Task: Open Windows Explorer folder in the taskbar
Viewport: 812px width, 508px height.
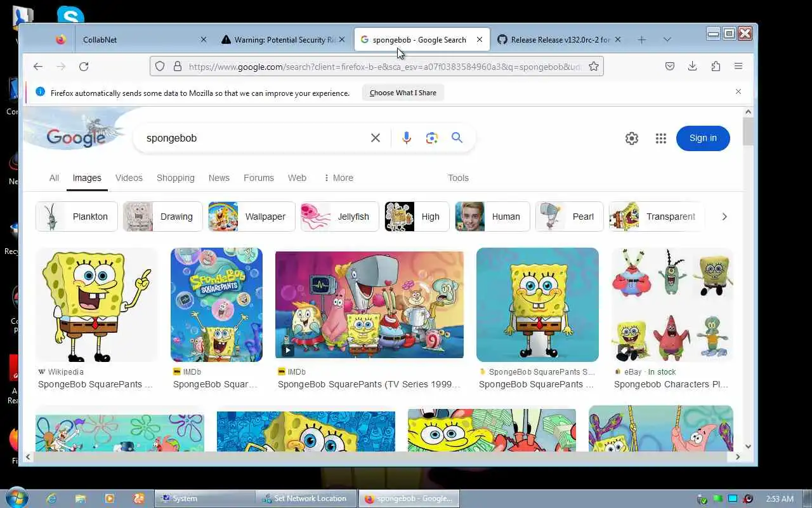Action: click(81, 498)
